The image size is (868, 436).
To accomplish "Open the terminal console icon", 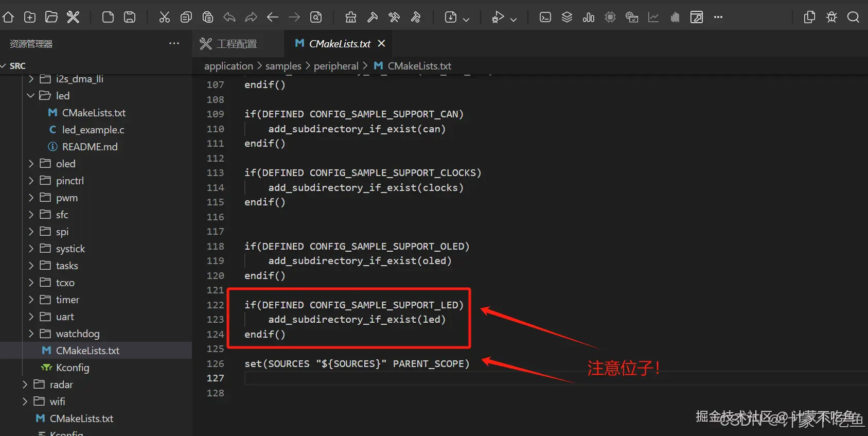I will pyautogui.click(x=545, y=17).
